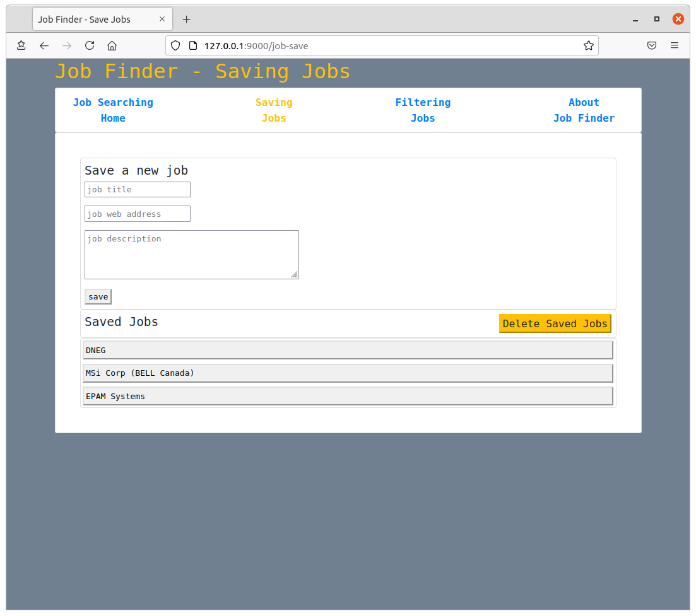Select the Job Finder - Save Jobs tab
The image size is (696, 616).
[x=102, y=20]
